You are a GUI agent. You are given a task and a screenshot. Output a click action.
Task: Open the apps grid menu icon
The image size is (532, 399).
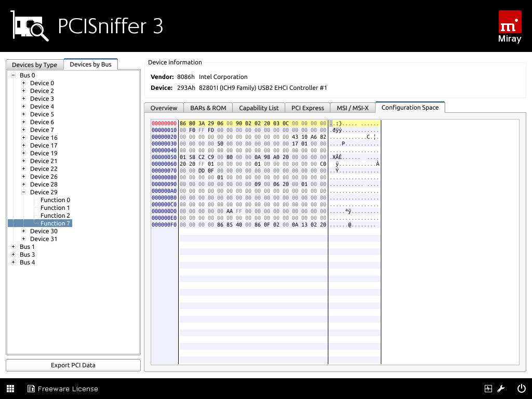[x=10, y=389]
